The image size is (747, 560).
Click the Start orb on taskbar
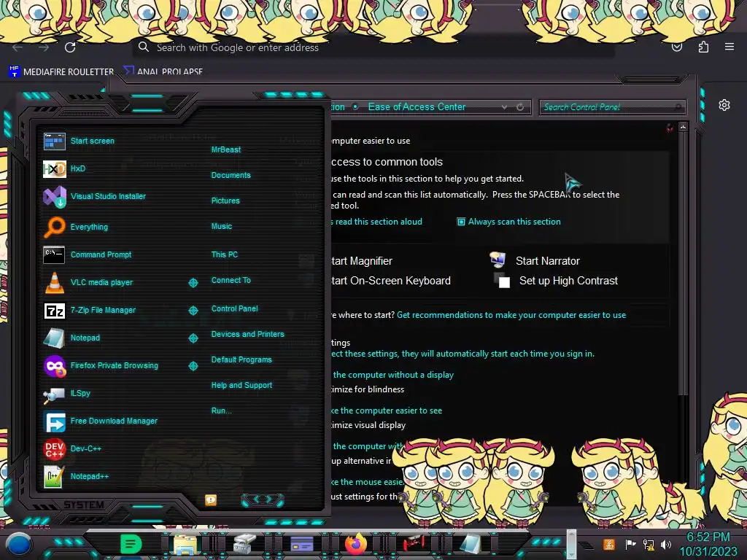19,544
